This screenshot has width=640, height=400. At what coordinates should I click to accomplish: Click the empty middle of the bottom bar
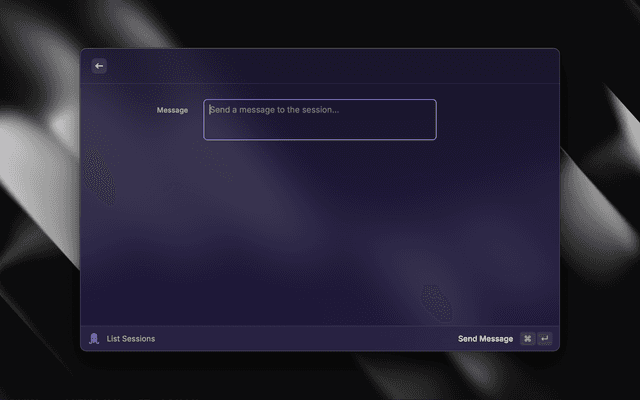[300, 339]
